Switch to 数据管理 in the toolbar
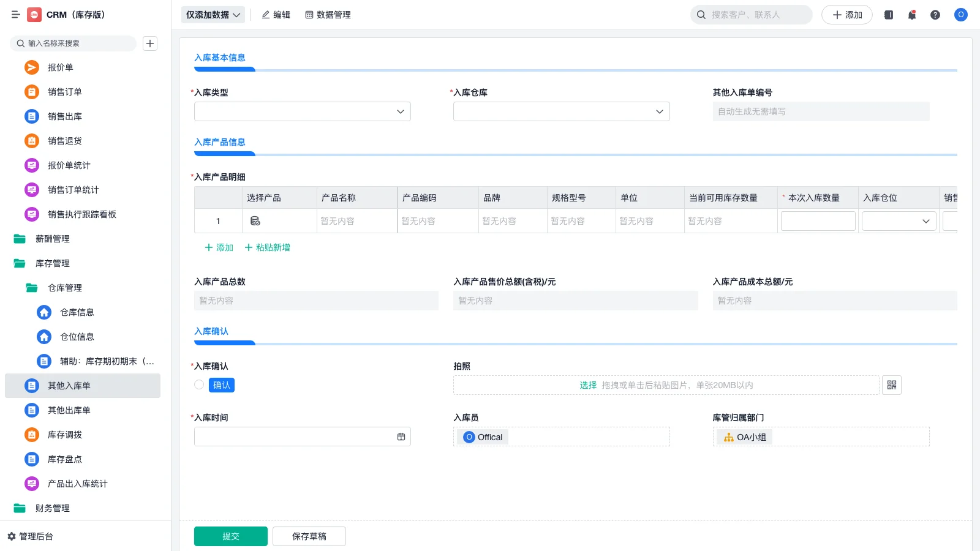This screenshot has width=980, height=551. click(329, 15)
